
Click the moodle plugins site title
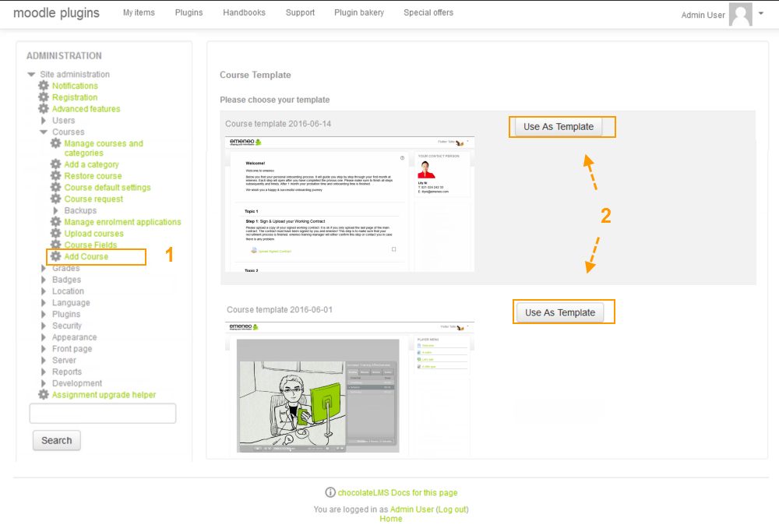point(56,13)
